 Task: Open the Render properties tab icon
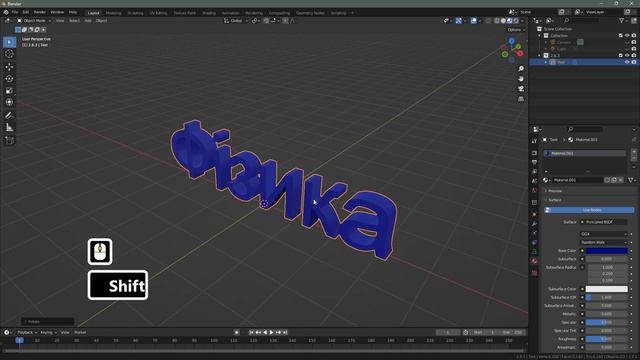click(534, 153)
